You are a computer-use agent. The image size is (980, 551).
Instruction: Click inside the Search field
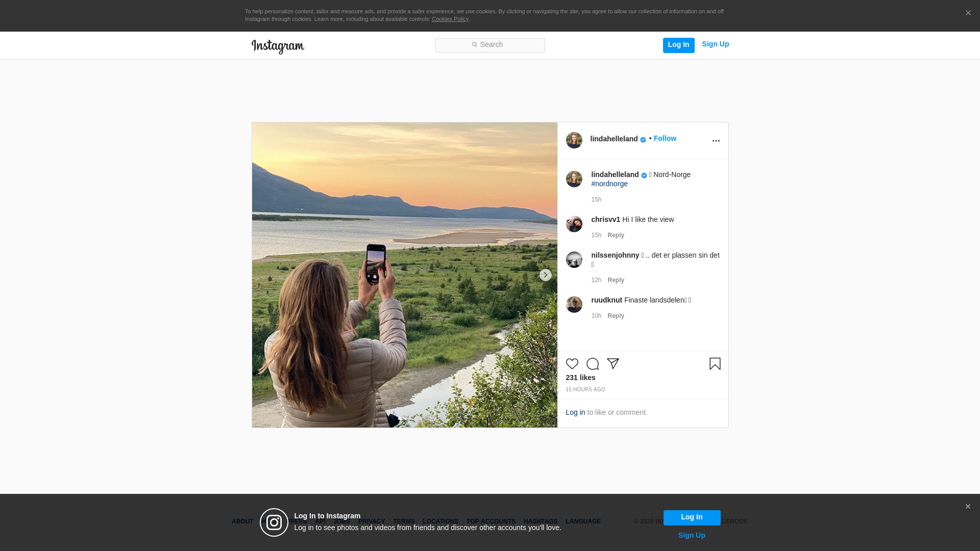click(490, 45)
